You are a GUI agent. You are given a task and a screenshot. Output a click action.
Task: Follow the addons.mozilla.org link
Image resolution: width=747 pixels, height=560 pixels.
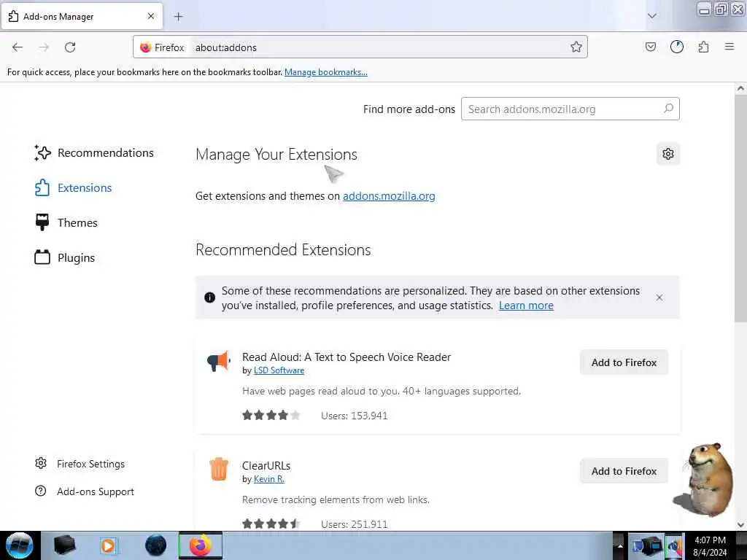389,196
